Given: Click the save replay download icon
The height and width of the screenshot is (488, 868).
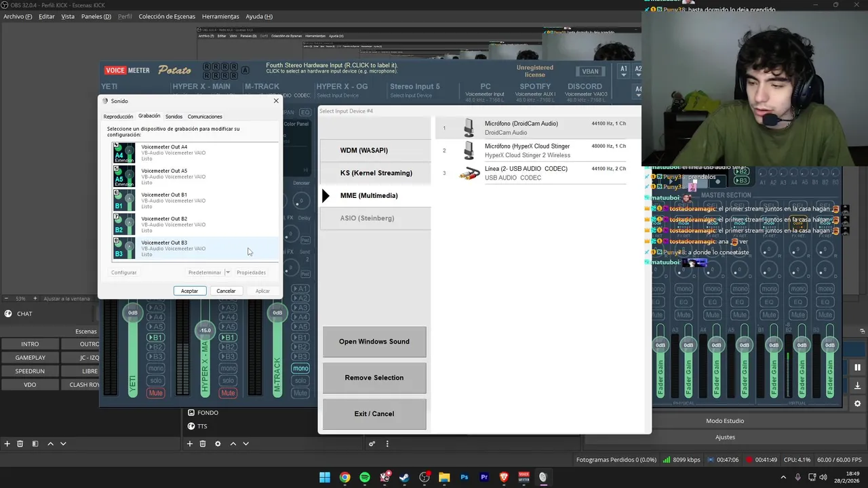Looking at the screenshot, I should coord(857,386).
